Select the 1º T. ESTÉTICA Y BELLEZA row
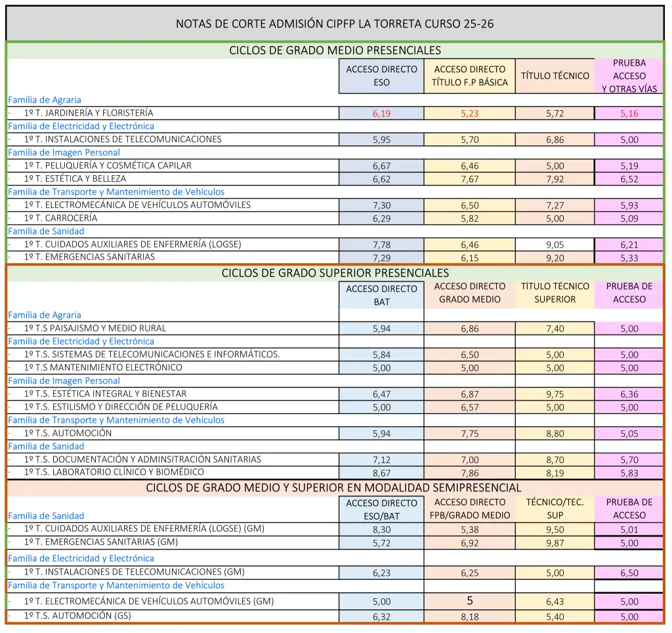 click(x=75, y=178)
